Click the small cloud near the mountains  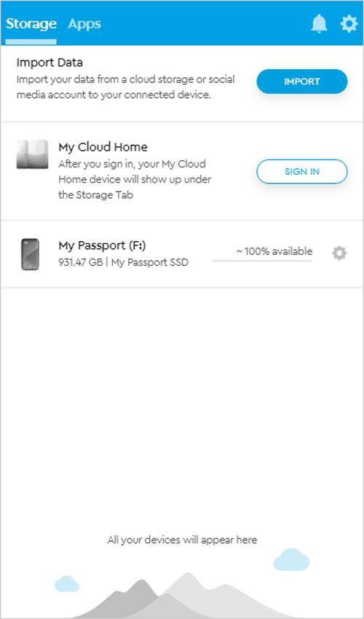[67, 583]
